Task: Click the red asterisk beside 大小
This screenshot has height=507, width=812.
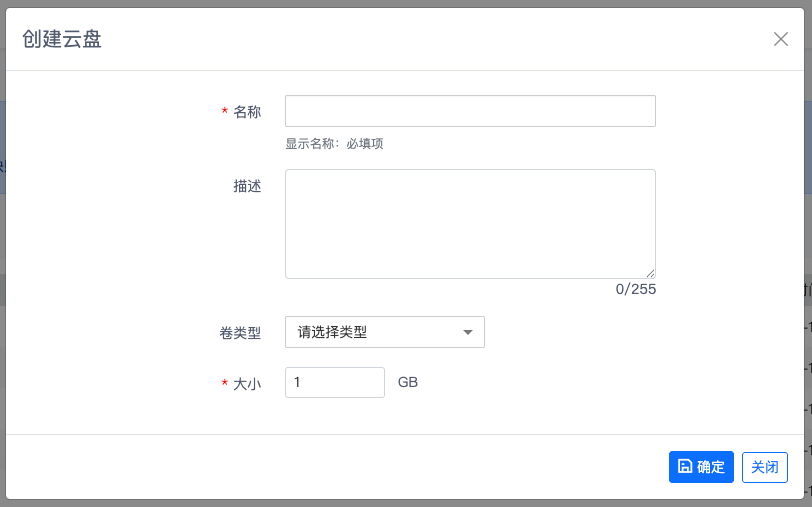Action: pos(225,384)
